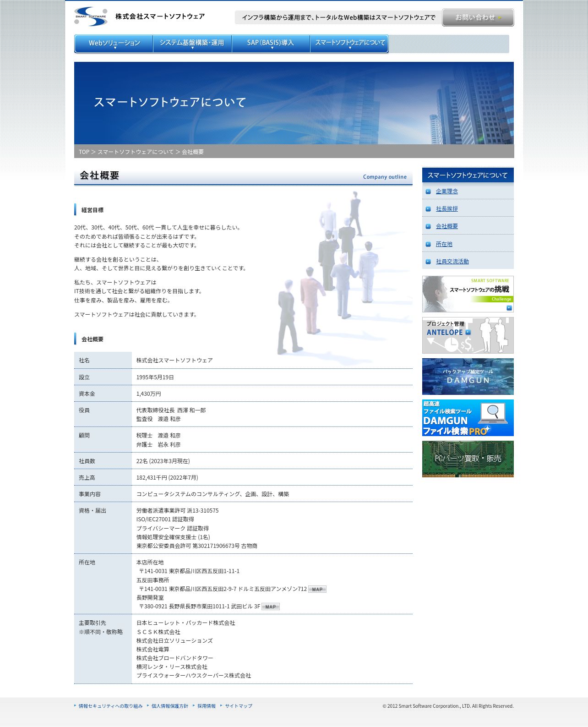Screen dimensions: 588x727
Task: Open the PCパーツ買取・販売 banner
Action: 468,459
